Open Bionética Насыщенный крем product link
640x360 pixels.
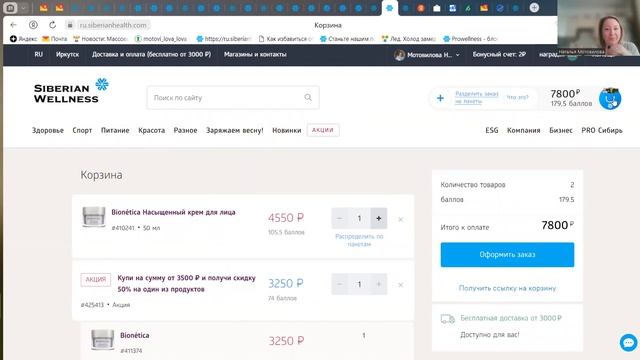(x=173, y=212)
